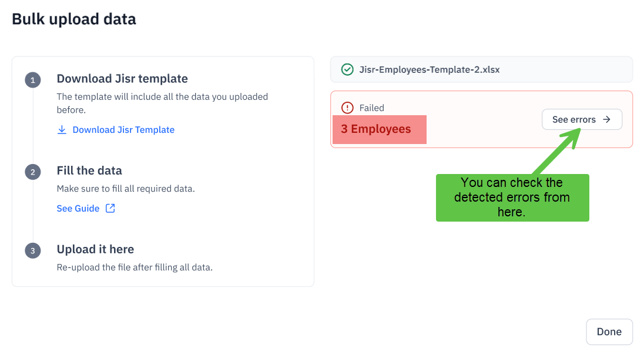The width and height of the screenshot is (644, 348).
Task: Click the step 2 number circle
Action: tap(33, 172)
